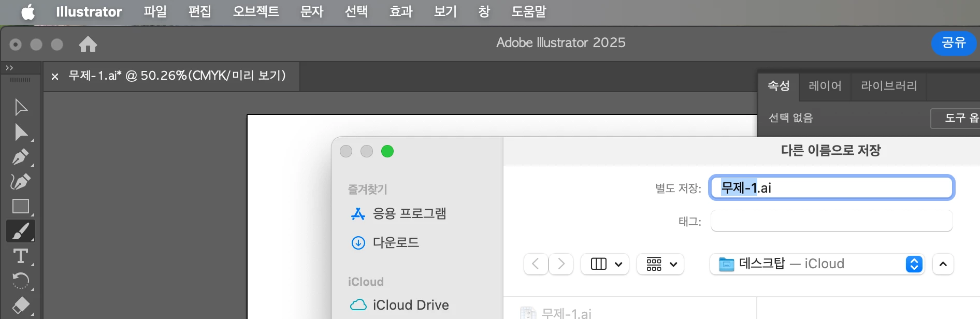Image resolution: width=980 pixels, height=319 pixels.
Task: Open the 데스크탑 — iCloud location dropdown
Action: pyautogui.click(x=817, y=264)
